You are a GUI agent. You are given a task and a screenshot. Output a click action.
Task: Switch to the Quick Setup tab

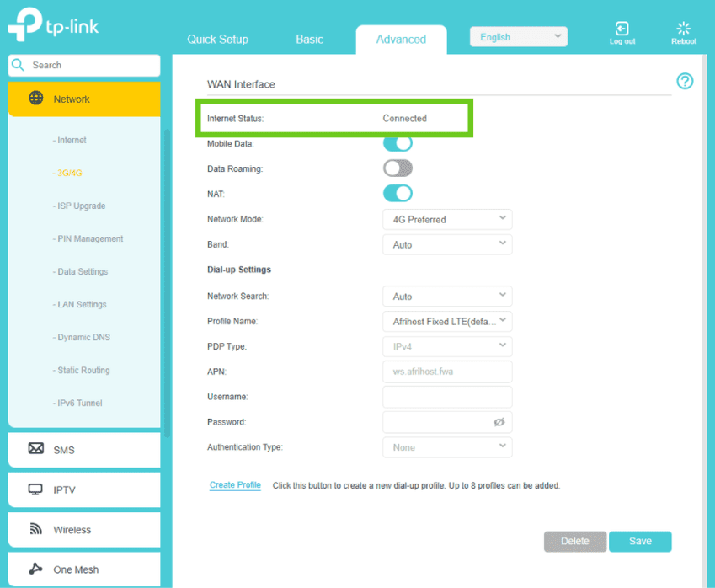coord(217,40)
